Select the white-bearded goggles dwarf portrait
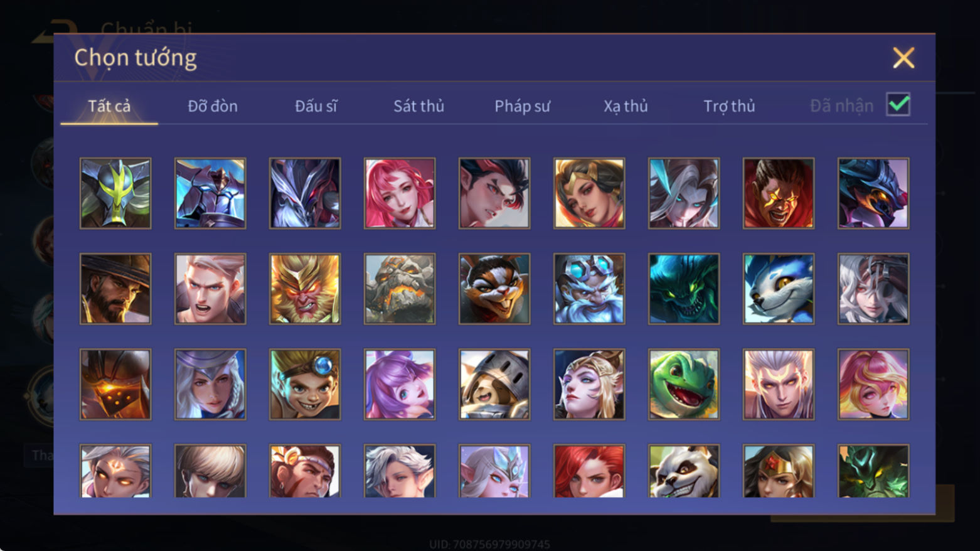The width and height of the screenshot is (980, 551). [x=589, y=289]
